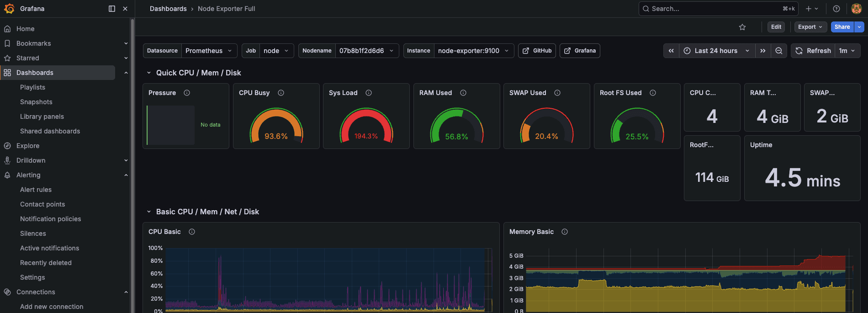Expand the Drilldown section chevron
Screen dimensions: 868x313
coord(126,160)
